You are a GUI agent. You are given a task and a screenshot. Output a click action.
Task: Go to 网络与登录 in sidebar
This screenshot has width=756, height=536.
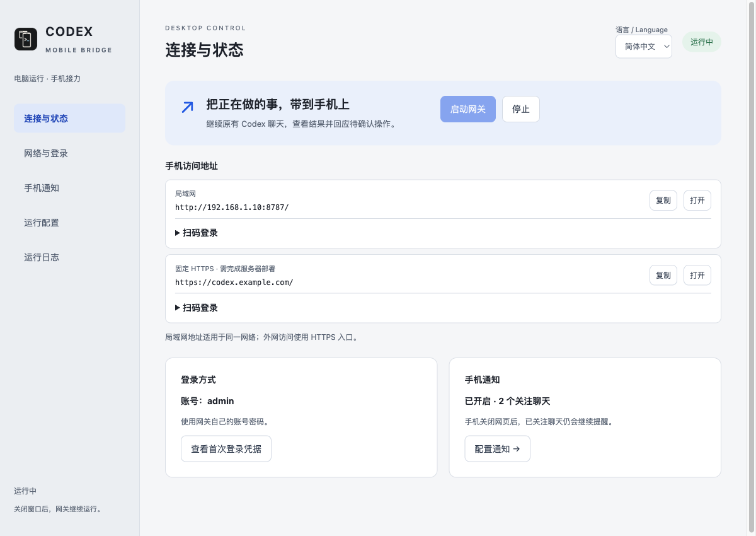pos(69,153)
